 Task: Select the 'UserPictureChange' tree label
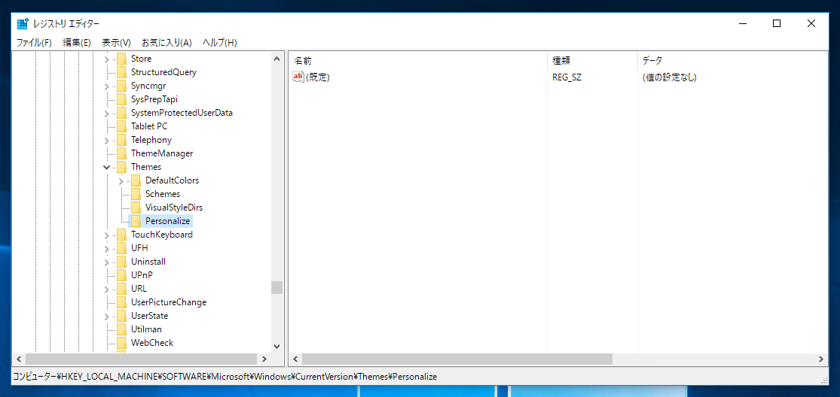168,302
